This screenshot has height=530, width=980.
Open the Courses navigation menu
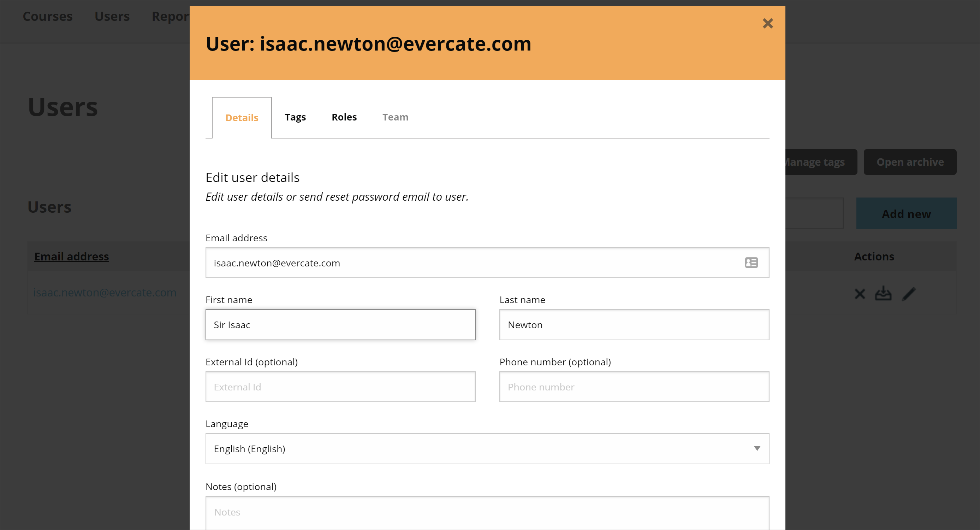(x=48, y=16)
